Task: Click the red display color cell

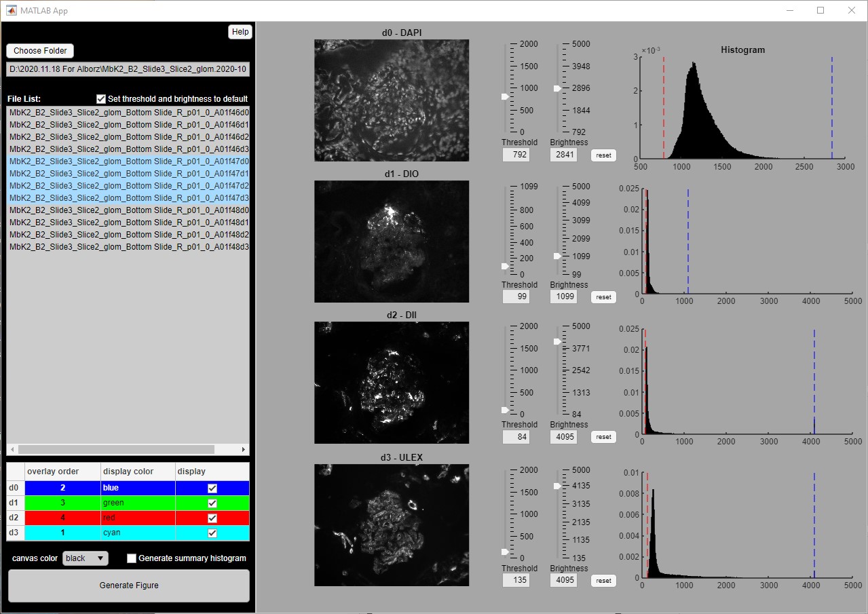Action: click(x=138, y=518)
